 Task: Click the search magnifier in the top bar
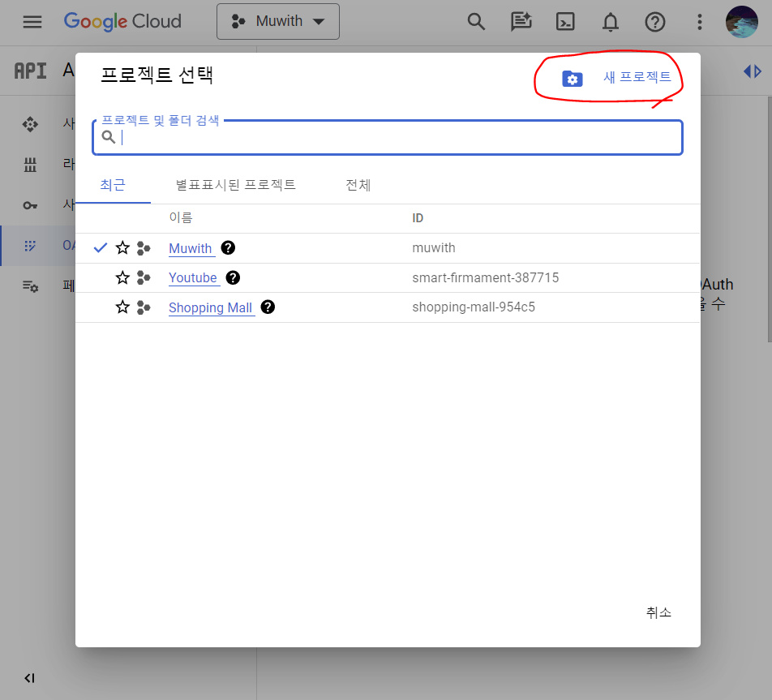click(475, 22)
